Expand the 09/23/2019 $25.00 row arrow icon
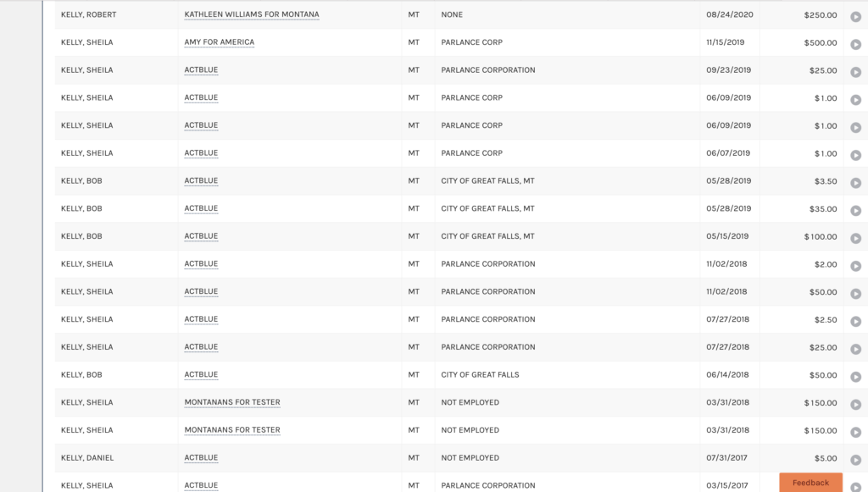Viewport: 868px width, 492px height. point(855,72)
